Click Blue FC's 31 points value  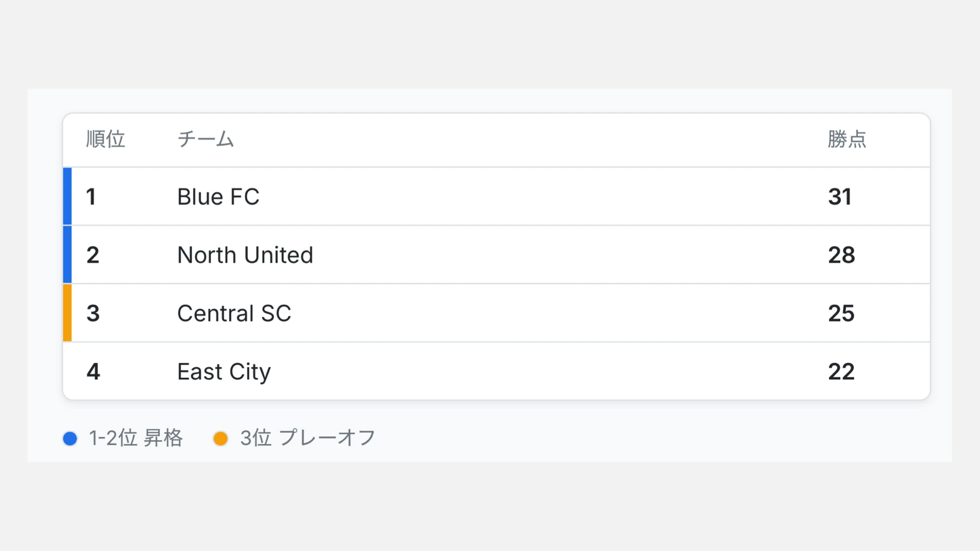[840, 197]
